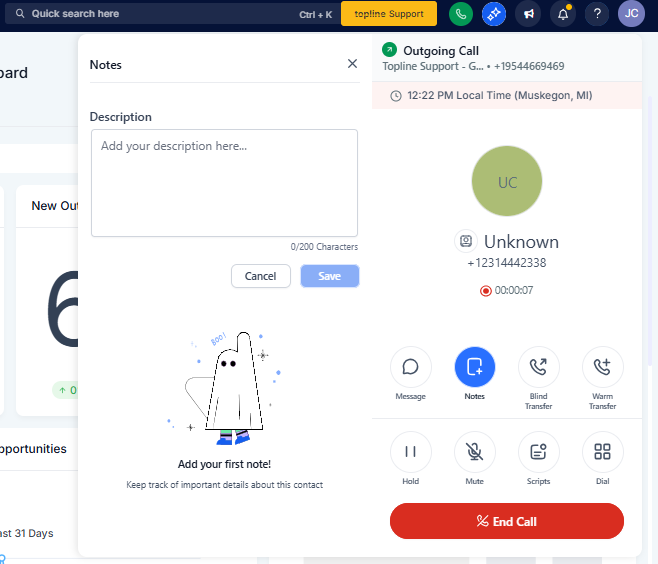Image resolution: width=658 pixels, height=564 pixels.
Task: Click the UC contact avatar
Action: tap(507, 181)
